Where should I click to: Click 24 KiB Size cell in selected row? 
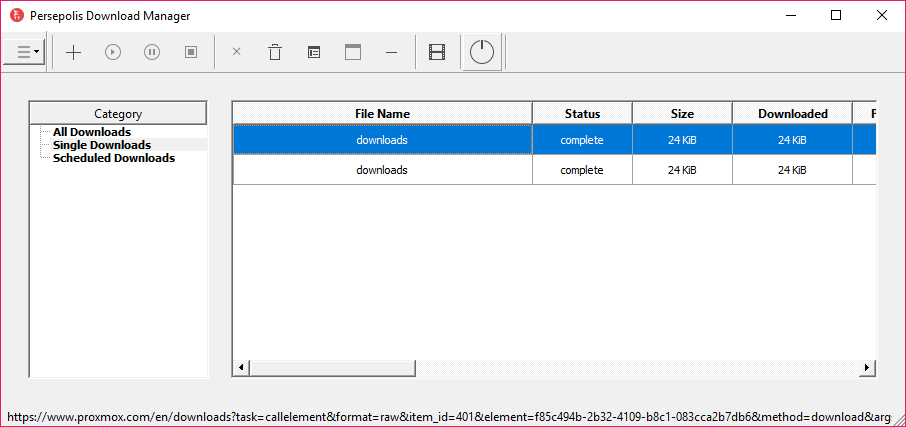click(x=682, y=140)
